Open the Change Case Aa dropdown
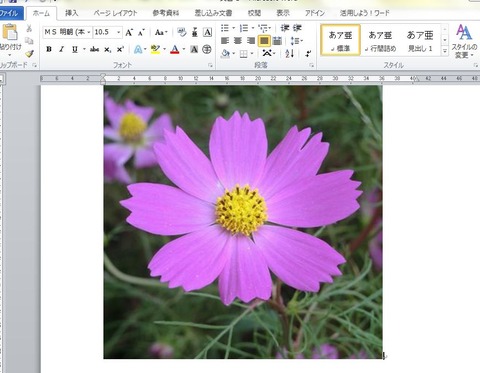 pos(161,32)
